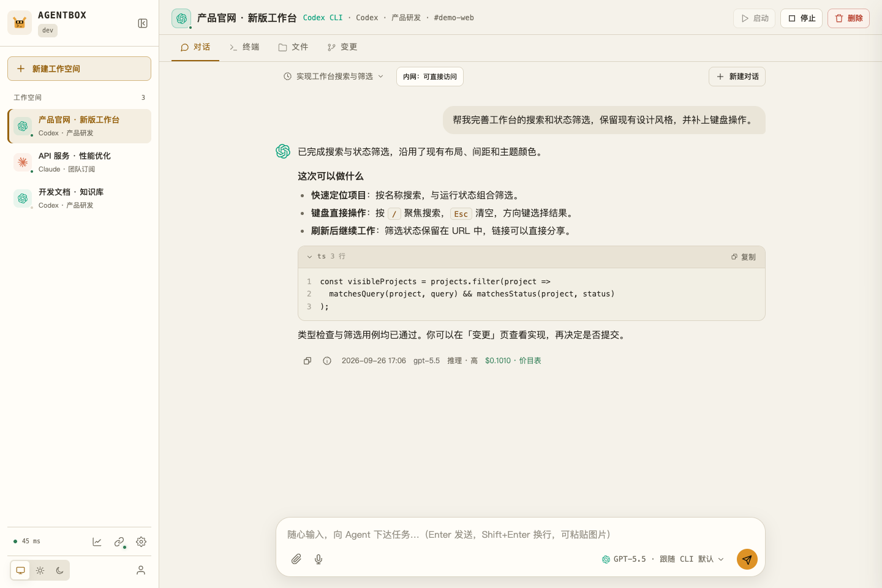Click the gpt-5.5 model label
This screenshot has width=882, height=588.
click(x=426, y=361)
